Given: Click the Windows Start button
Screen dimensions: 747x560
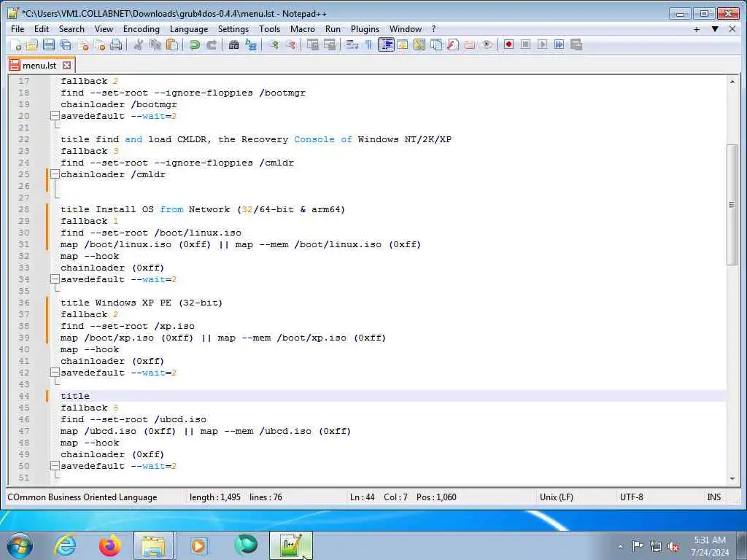Looking at the screenshot, I should click(20, 545).
